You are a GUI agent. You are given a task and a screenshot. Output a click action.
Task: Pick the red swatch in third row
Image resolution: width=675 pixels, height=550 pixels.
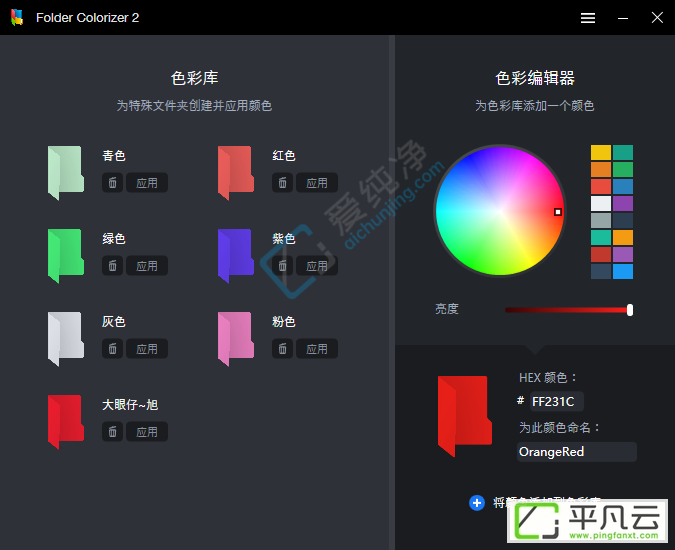pyautogui.click(x=601, y=186)
